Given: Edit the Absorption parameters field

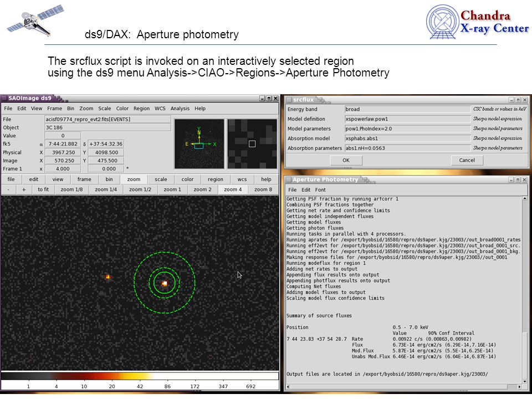Looking at the screenshot, I should pyautogui.click(x=407, y=149).
